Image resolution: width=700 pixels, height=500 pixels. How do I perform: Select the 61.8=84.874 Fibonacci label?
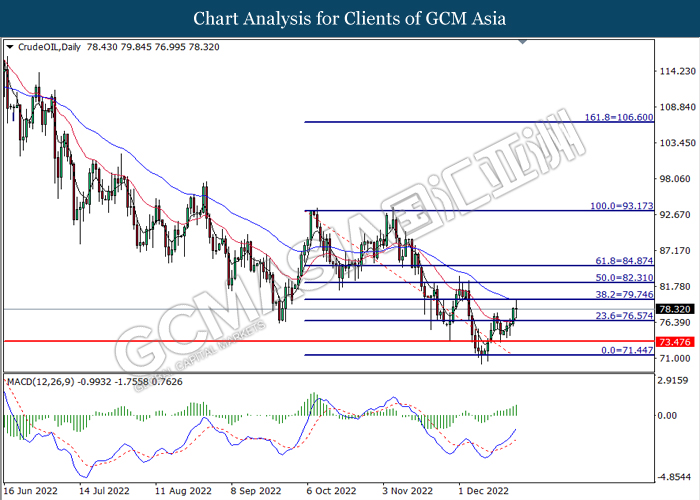pyautogui.click(x=624, y=261)
